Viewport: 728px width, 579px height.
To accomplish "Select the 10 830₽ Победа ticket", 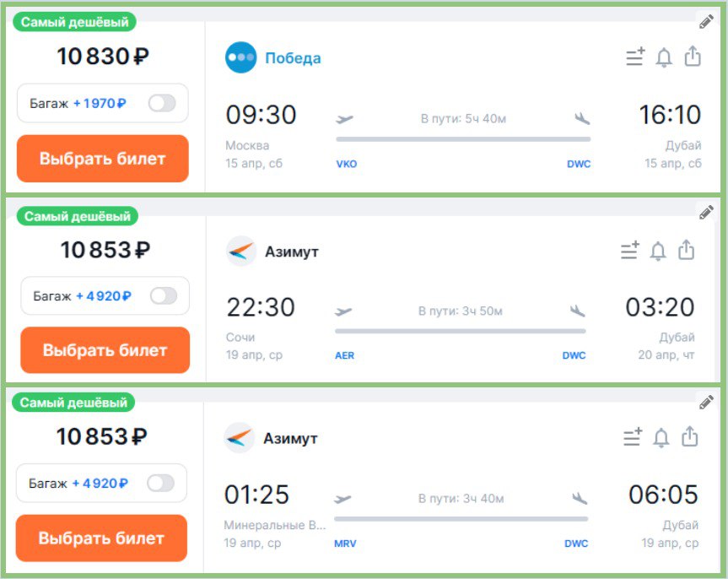I will point(102,159).
